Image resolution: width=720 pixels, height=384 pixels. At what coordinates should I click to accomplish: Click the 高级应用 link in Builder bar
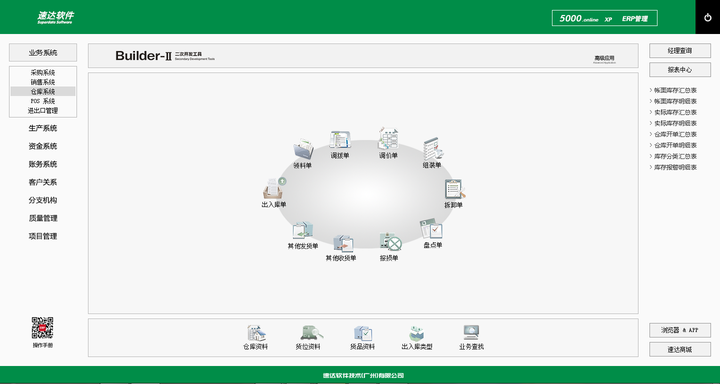tap(604, 59)
